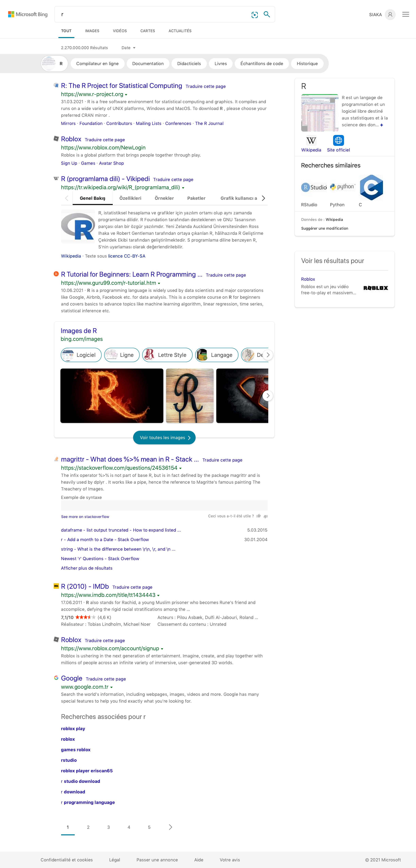Screen dimensions: 416x868
Task: Switch to the IMAGES tab
Action: (x=92, y=31)
